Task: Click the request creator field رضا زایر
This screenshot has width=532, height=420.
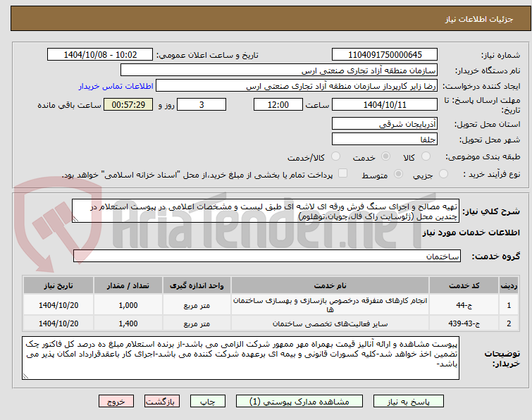Action: (x=297, y=86)
